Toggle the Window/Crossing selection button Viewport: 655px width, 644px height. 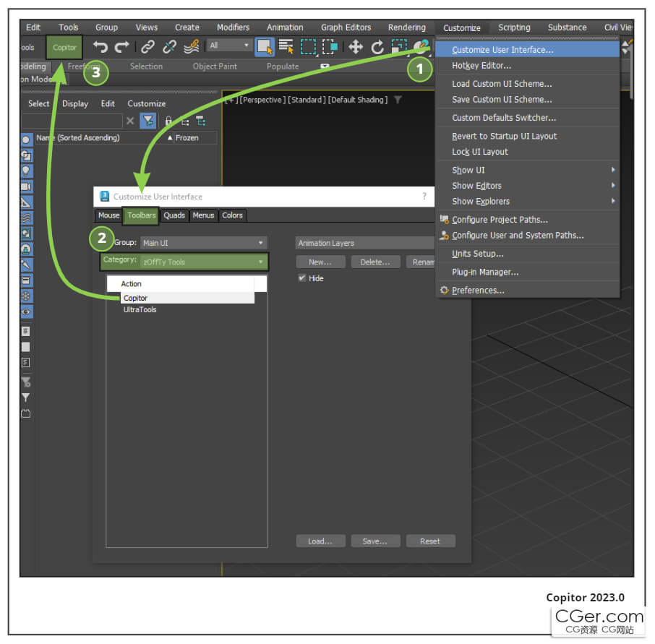pyautogui.click(x=329, y=47)
